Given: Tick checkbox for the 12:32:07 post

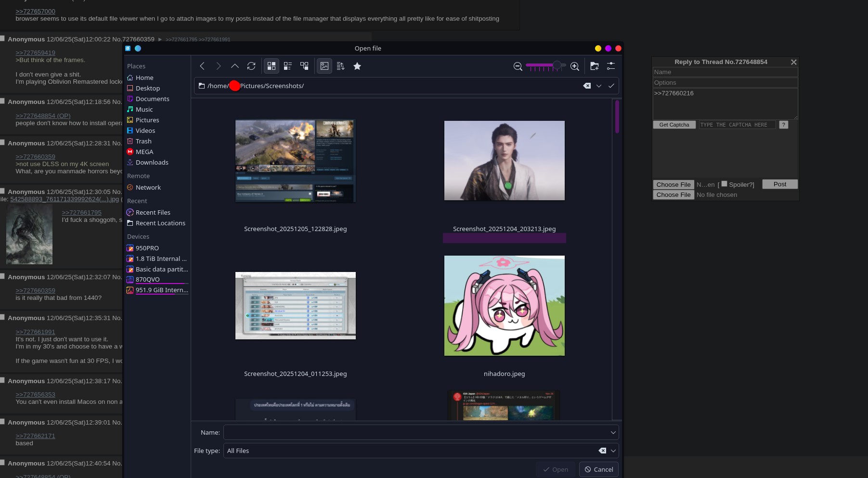Looking at the screenshot, I should (3, 276).
